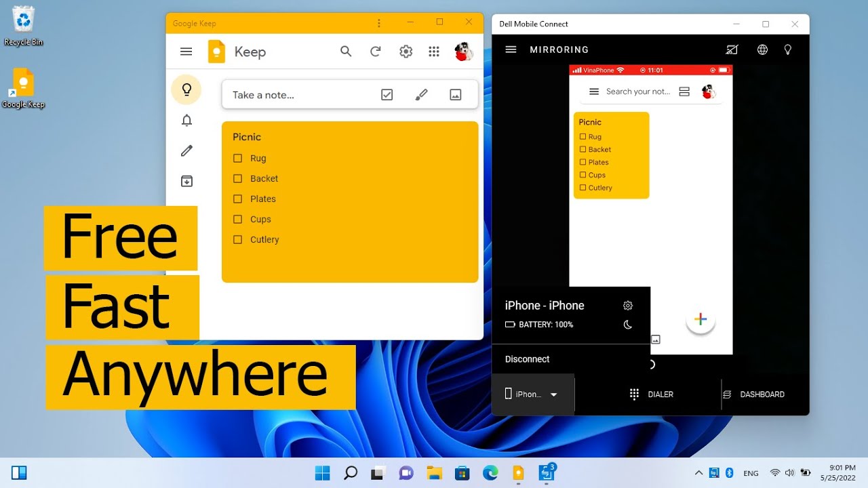Open the mirrored phone Keep menu

pyautogui.click(x=594, y=91)
